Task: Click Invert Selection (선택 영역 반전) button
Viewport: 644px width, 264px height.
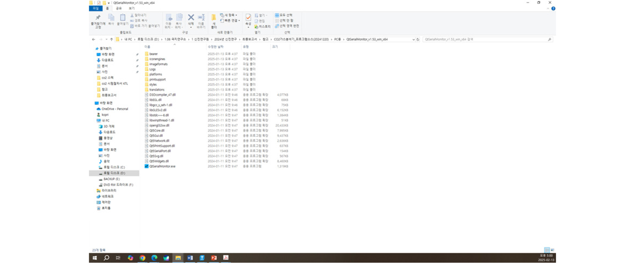Action: pos(287,26)
